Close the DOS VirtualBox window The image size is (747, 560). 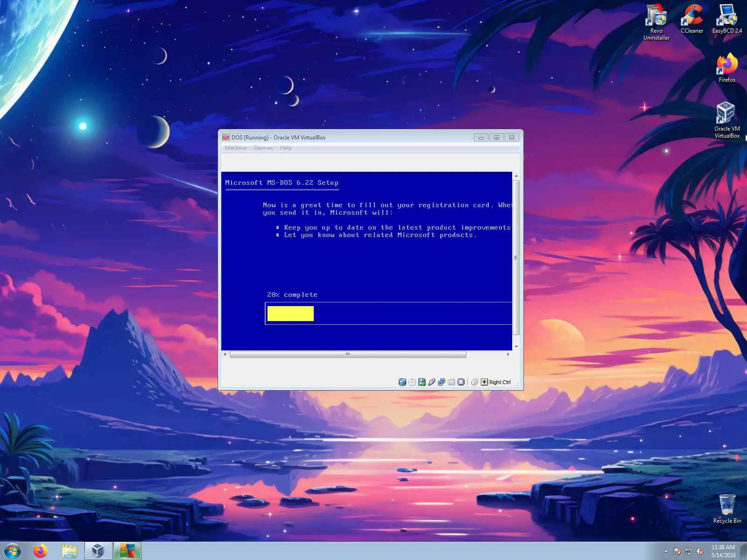[512, 138]
